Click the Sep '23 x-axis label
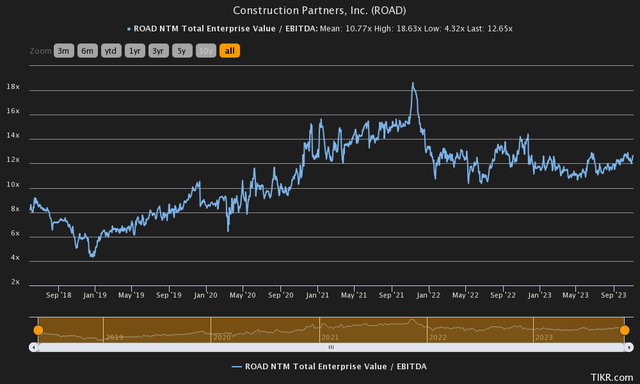Image resolution: width=640 pixels, height=384 pixels. tap(613, 295)
